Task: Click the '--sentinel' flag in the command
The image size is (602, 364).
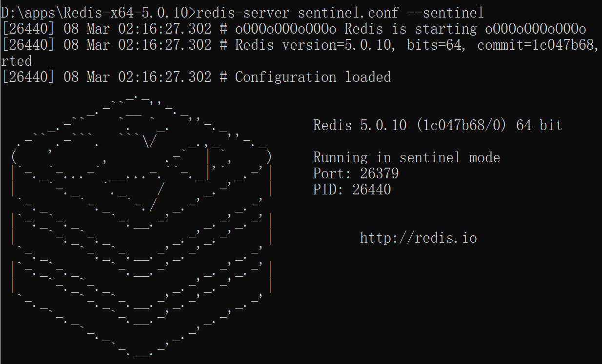Action: 445,13
